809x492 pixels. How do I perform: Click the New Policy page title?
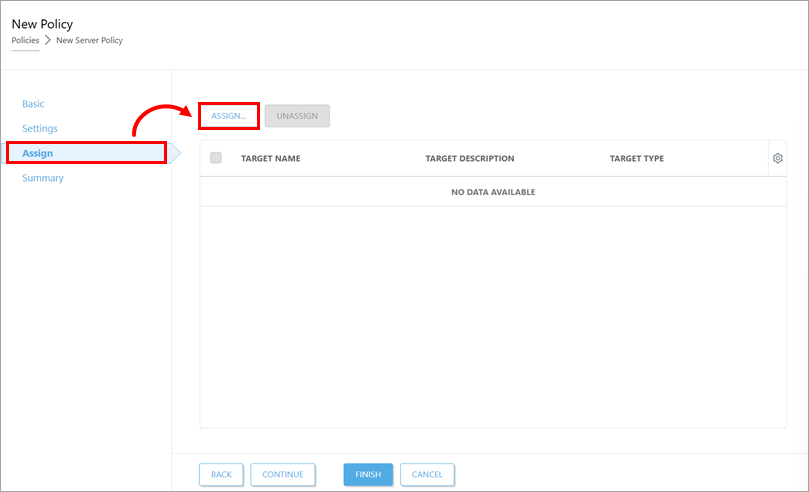(x=42, y=23)
